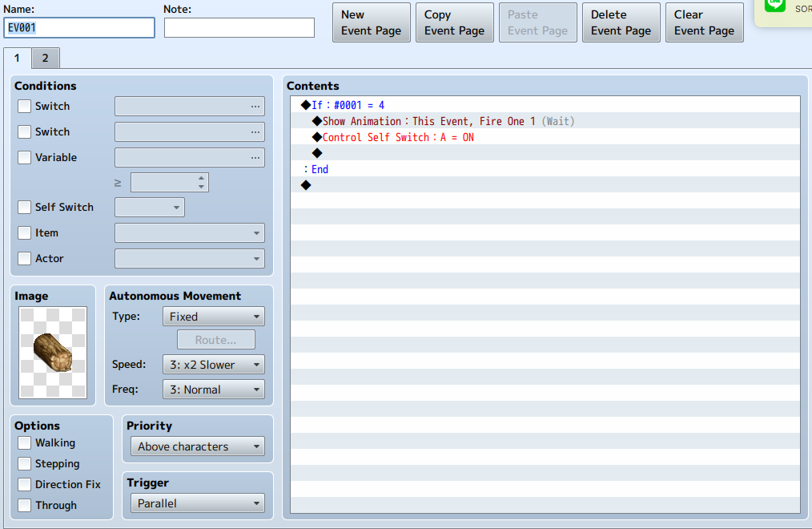Open the second Switch selector ellipsis
812x529 pixels.
click(x=255, y=132)
